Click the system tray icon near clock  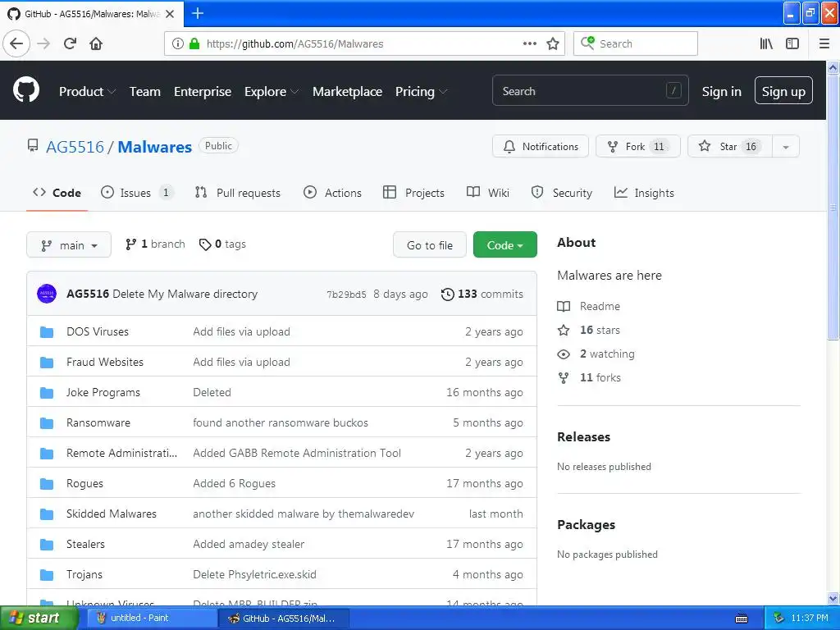click(x=779, y=619)
